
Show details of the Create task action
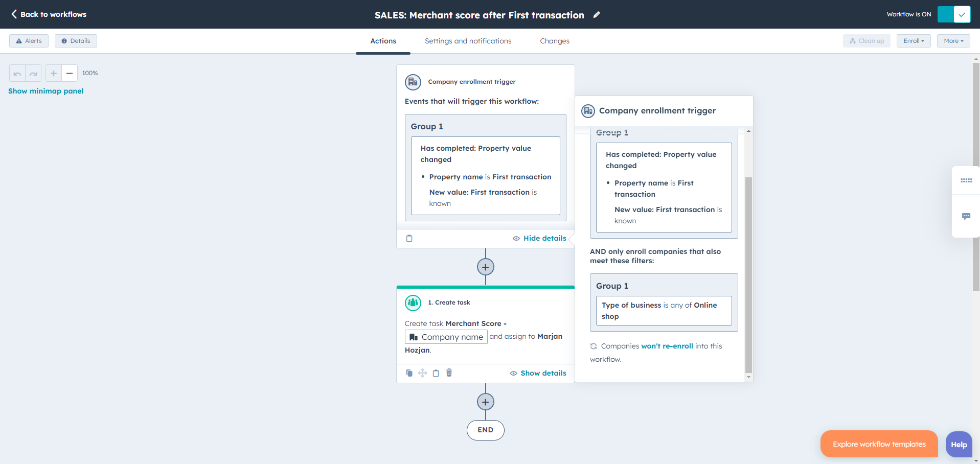tap(538, 373)
